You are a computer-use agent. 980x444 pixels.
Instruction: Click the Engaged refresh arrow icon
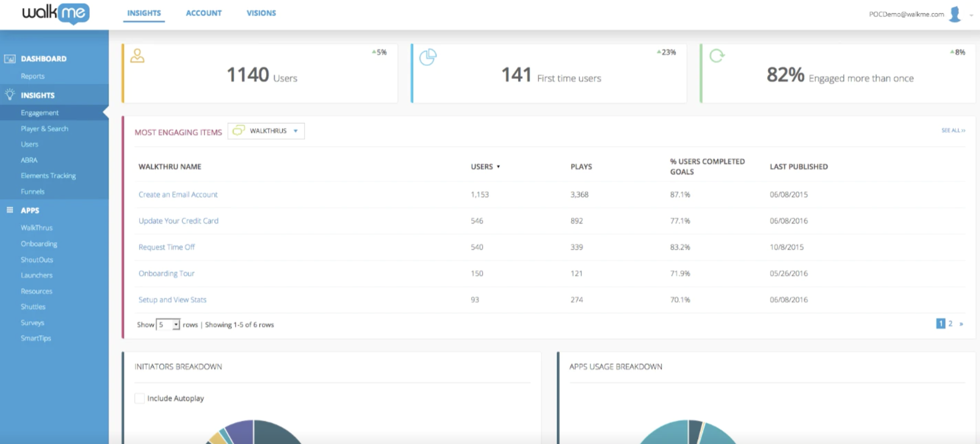[717, 56]
